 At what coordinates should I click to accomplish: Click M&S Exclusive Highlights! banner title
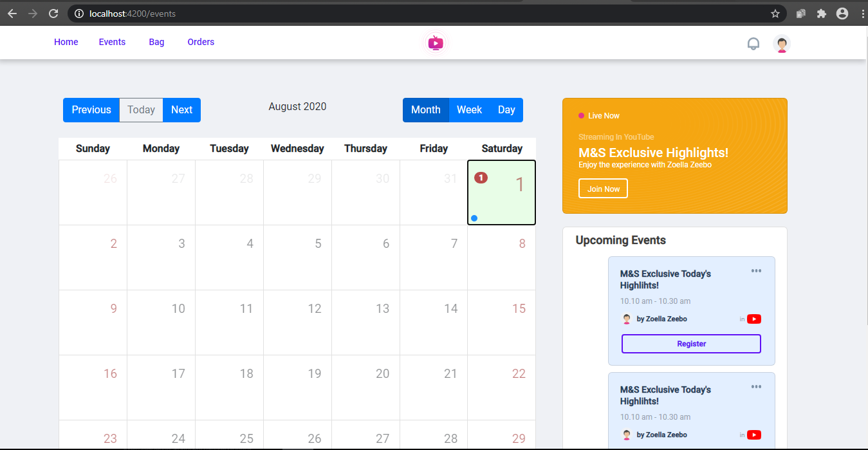[654, 153]
